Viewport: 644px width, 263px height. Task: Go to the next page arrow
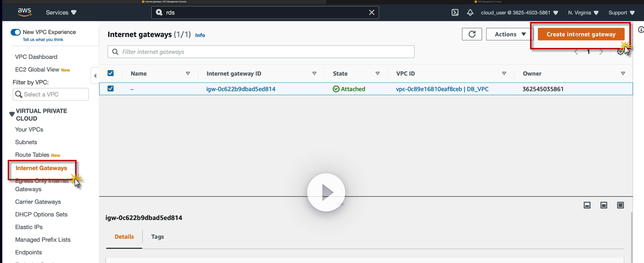601,52
